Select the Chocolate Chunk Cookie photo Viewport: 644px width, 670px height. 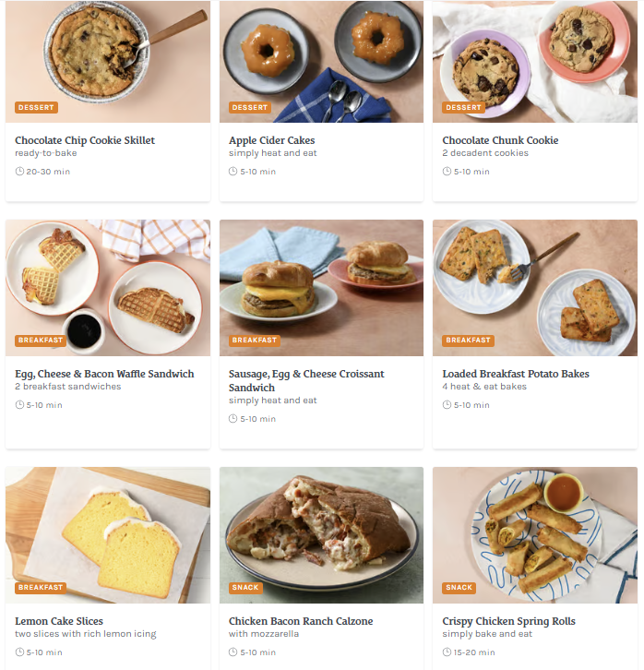point(535,62)
